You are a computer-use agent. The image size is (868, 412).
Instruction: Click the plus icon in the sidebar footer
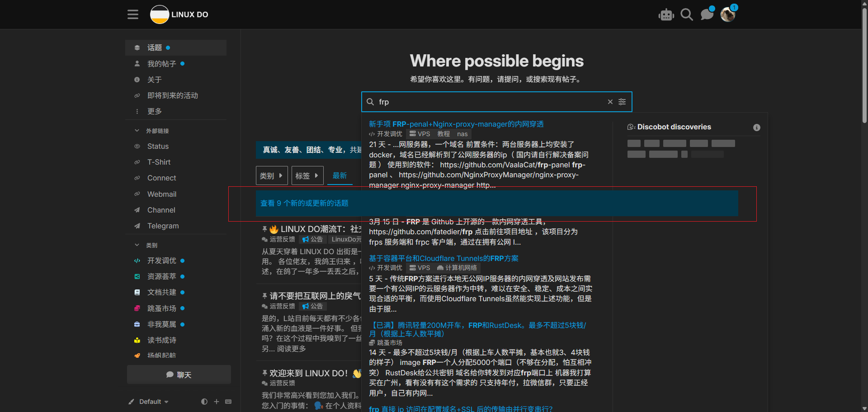coord(217,402)
